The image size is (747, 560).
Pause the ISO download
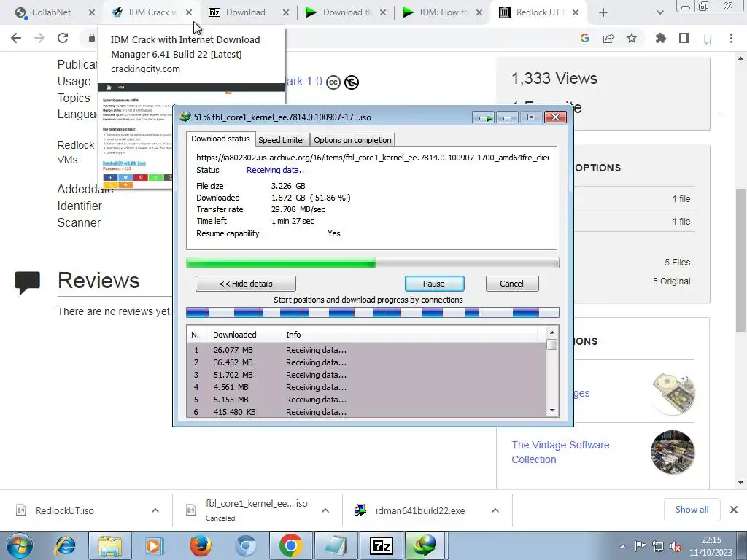tap(434, 284)
